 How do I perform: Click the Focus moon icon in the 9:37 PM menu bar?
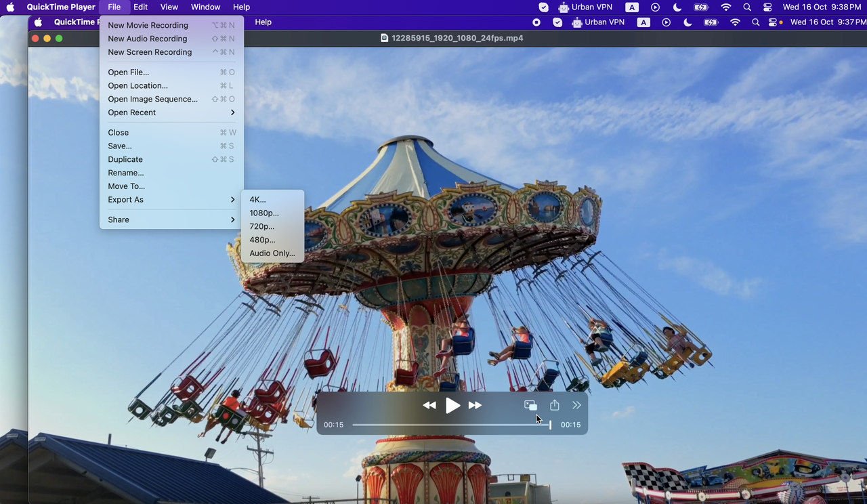coord(688,22)
